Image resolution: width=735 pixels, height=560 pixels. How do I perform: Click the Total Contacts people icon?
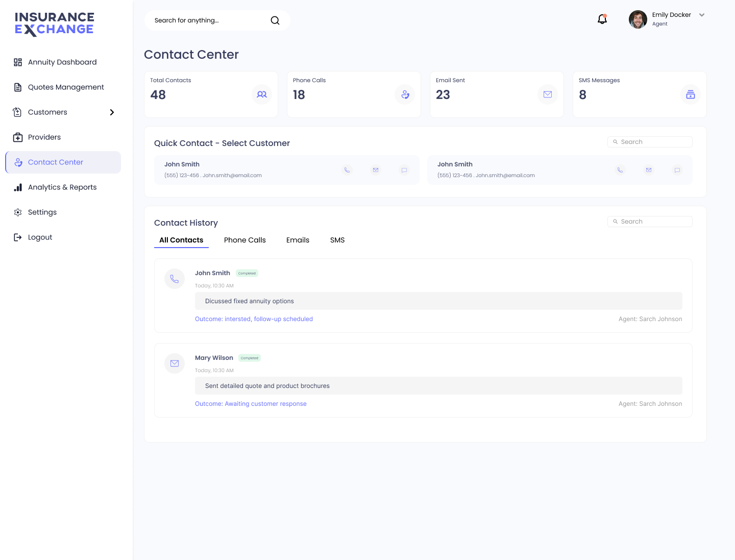coord(262,94)
